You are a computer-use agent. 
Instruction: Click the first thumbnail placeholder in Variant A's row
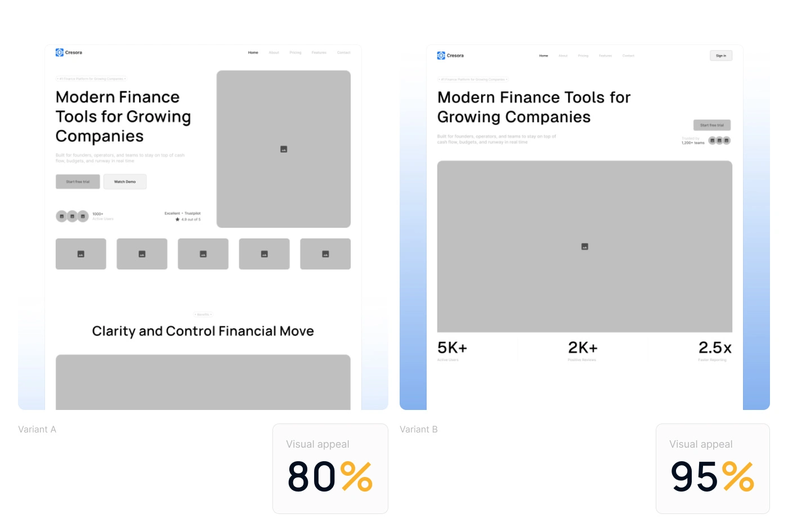(81, 254)
